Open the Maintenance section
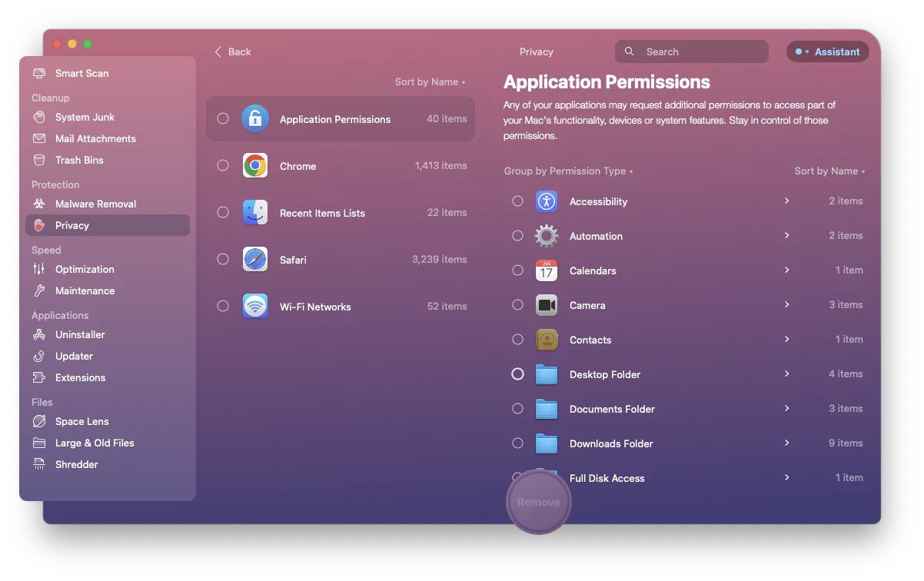This screenshot has width=924, height=581. click(85, 290)
